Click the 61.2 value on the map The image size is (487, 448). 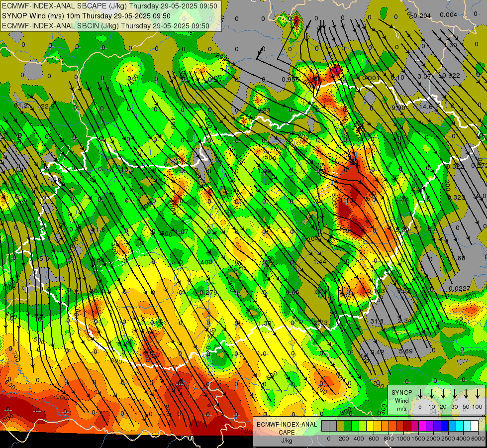click(x=21, y=106)
